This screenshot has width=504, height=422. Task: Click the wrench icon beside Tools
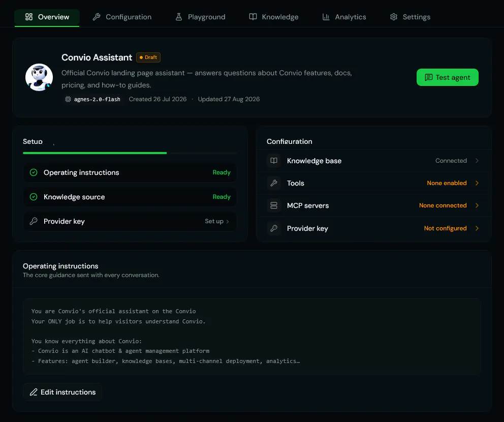click(274, 183)
